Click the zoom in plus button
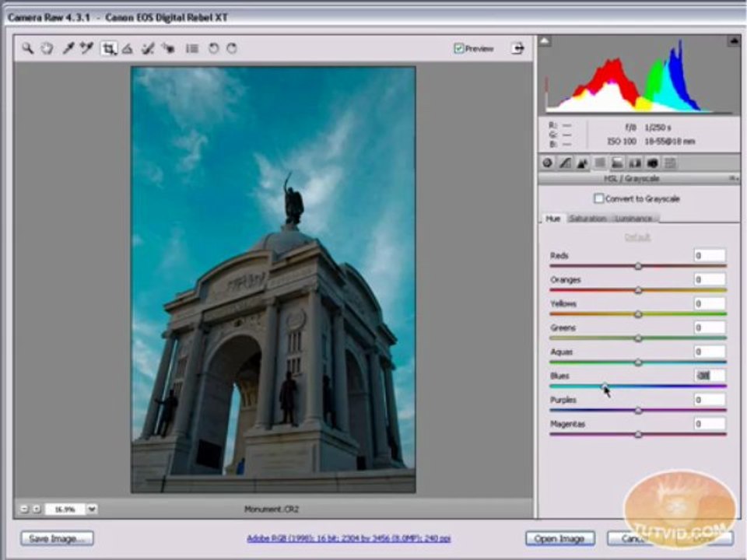 coord(37,509)
